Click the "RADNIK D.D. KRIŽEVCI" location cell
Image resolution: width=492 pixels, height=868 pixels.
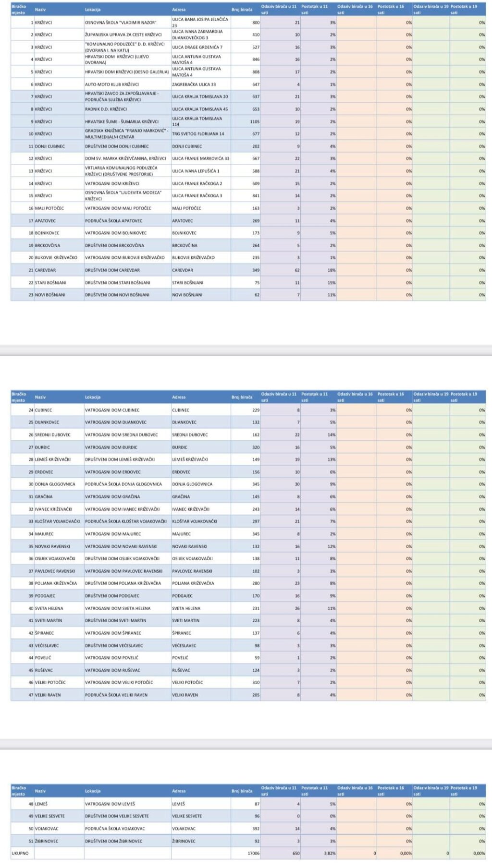pos(106,109)
